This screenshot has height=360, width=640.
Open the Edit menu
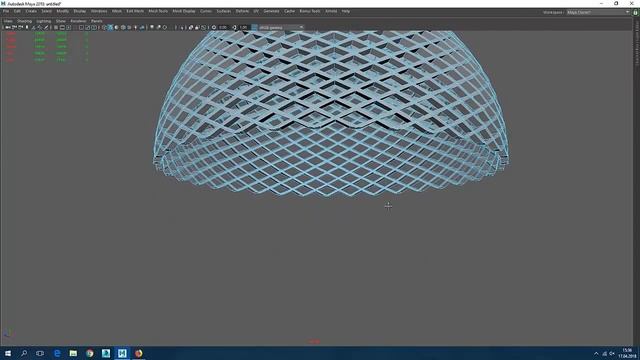point(17,11)
